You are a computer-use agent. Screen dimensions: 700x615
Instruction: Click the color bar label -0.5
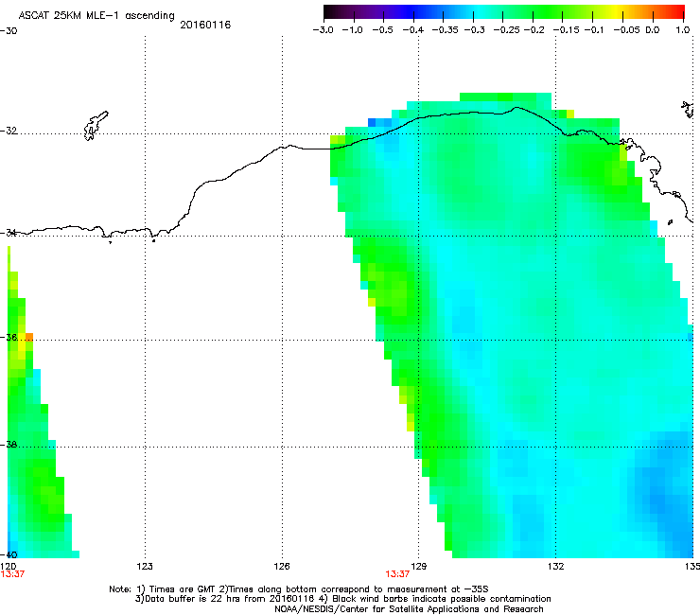(x=382, y=30)
